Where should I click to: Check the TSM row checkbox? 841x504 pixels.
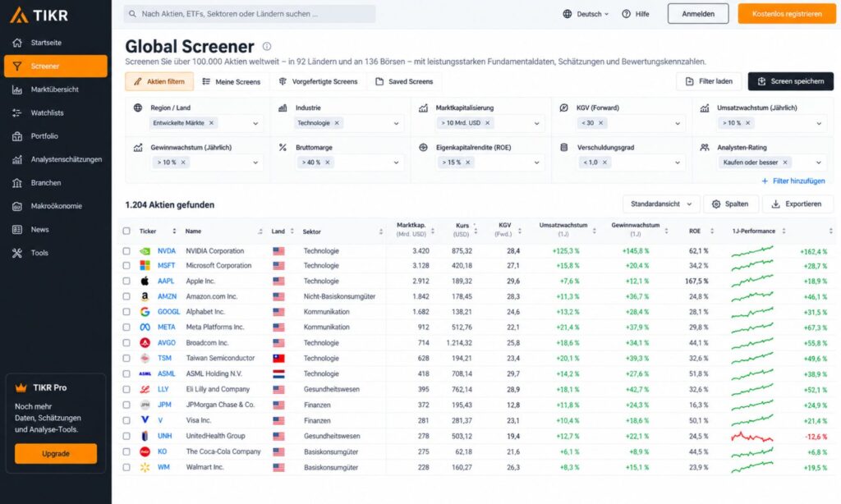[126, 358]
